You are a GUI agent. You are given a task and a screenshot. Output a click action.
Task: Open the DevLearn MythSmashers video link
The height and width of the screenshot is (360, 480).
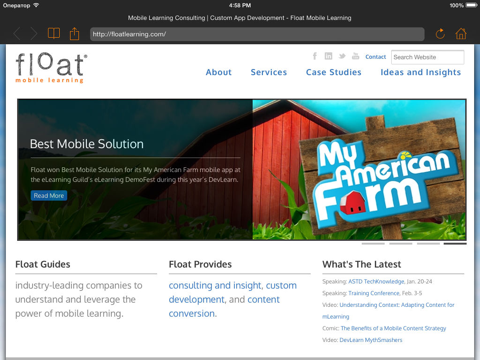pos(371,340)
